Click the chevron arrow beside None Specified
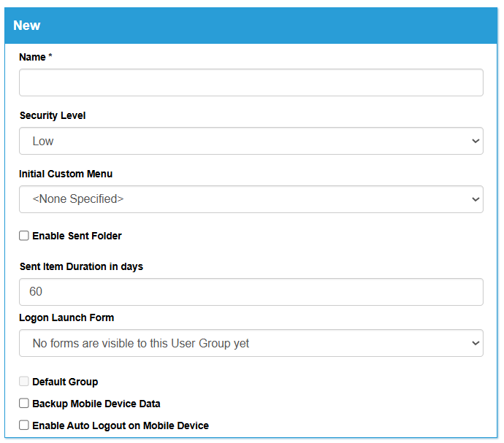This screenshot has height=443, width=504. [476, 199]
